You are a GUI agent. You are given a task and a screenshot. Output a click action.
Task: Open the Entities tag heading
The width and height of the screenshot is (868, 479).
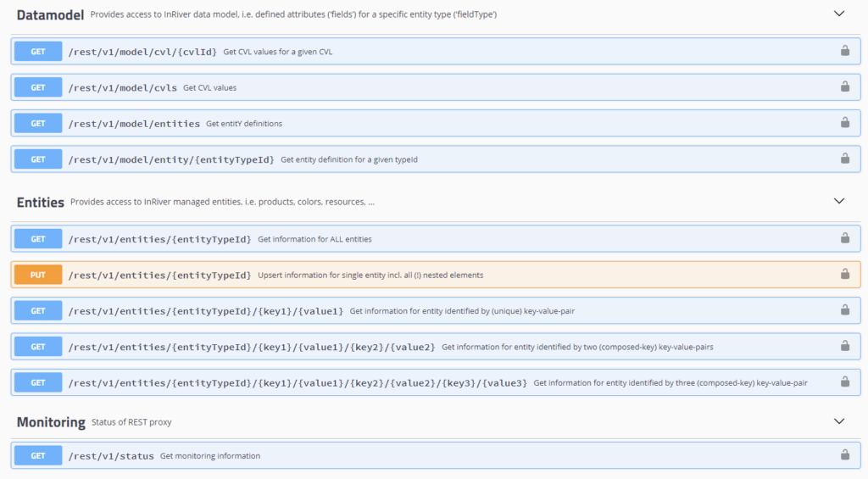(x=41, y=202)
